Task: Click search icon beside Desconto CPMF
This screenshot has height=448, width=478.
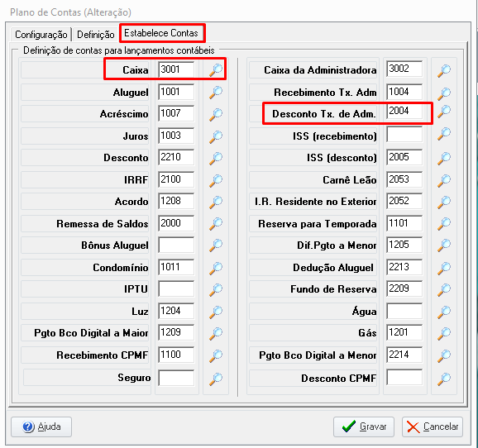Action: click(444, 379)
